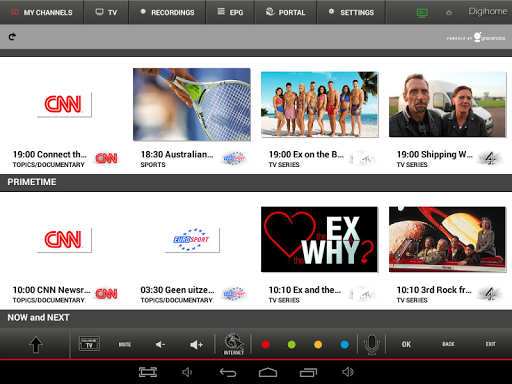
Task: Open the Ex on the Beach thumbnail
Action: pyautogui.click(x=319, y=104)
